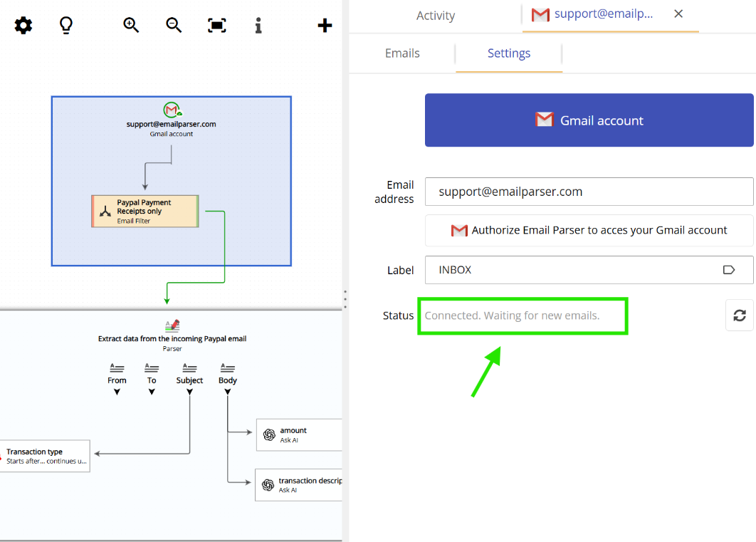The width and height of the screenshot is (756, 542).
Task: Click the lightbulb hint icon
Action: (x=65, y=25)
